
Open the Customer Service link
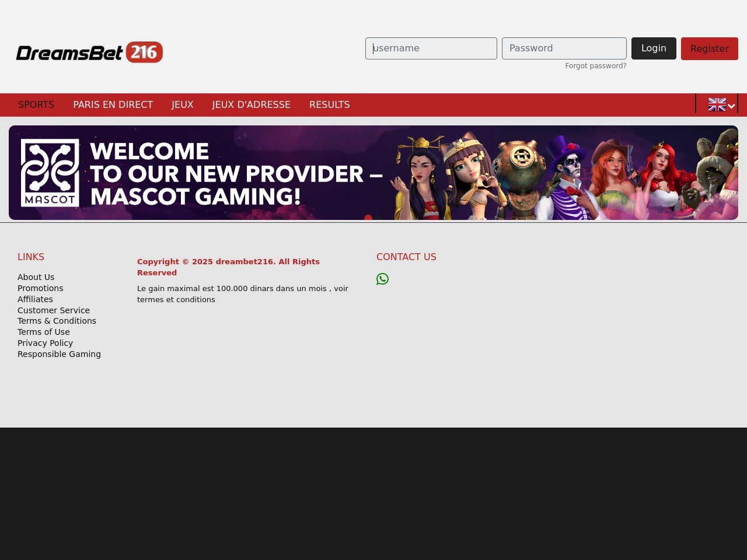[x=54, y=310]
